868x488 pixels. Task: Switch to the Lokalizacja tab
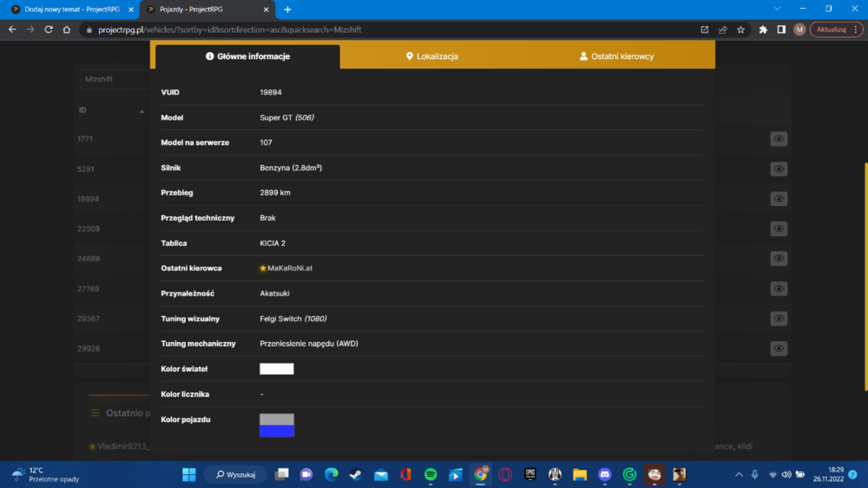pos(431,56)
